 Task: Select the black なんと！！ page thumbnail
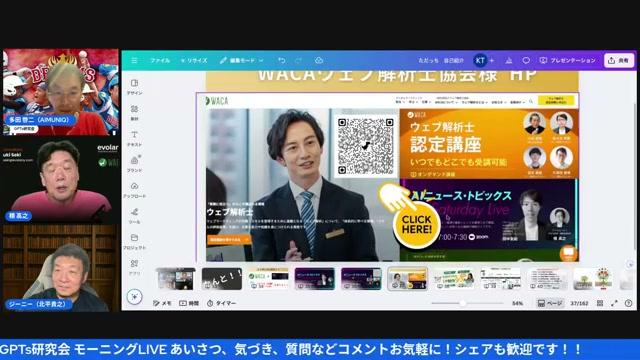(x=222, y=279)
